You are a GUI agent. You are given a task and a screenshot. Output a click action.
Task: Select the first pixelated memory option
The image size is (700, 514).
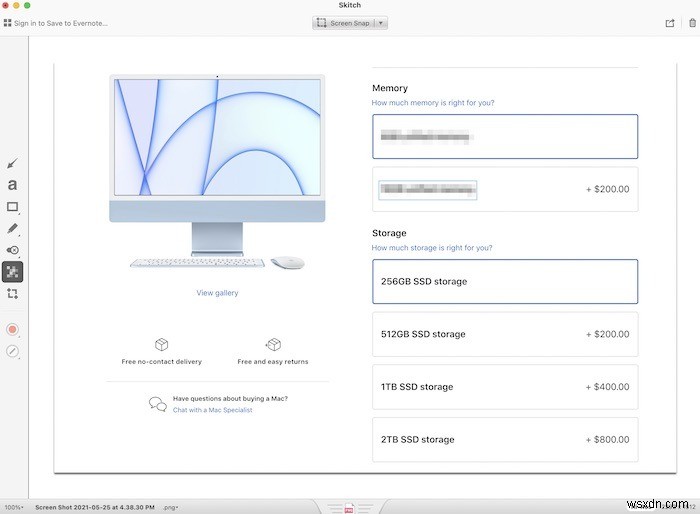505,136
